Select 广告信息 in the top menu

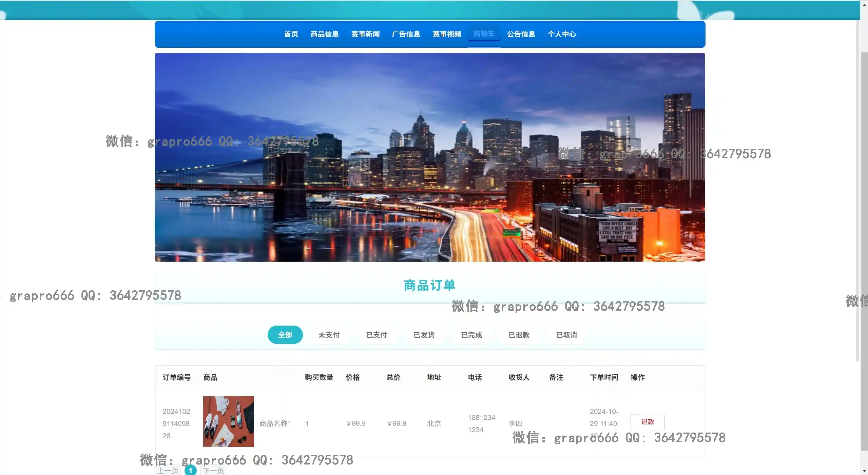(x=406, y=34)
